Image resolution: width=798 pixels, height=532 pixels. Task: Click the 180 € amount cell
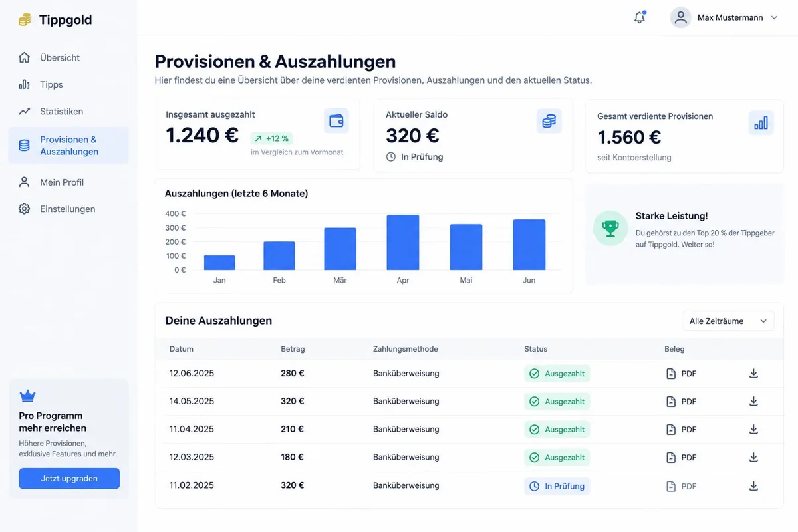pyautogui.click(x=293, y=458)
